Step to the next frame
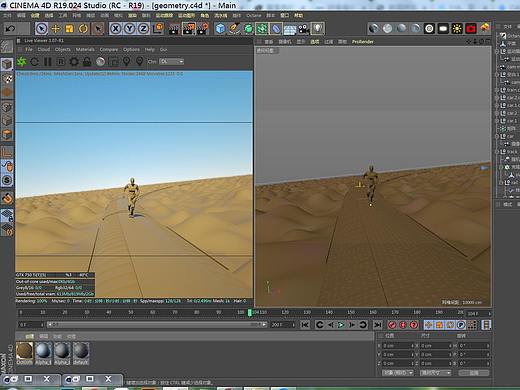This screenshot has width=520, height=390. [352, 325]
